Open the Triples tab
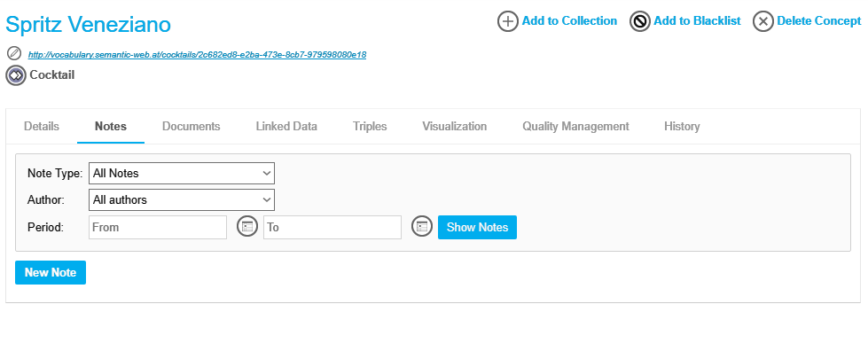868x351 pixels. pos(370,126)
